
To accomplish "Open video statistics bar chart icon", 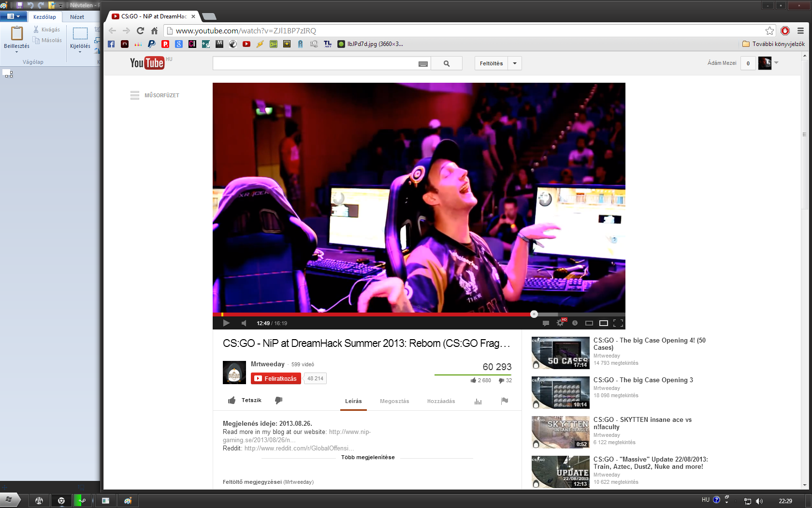I will tap(478, 401).
